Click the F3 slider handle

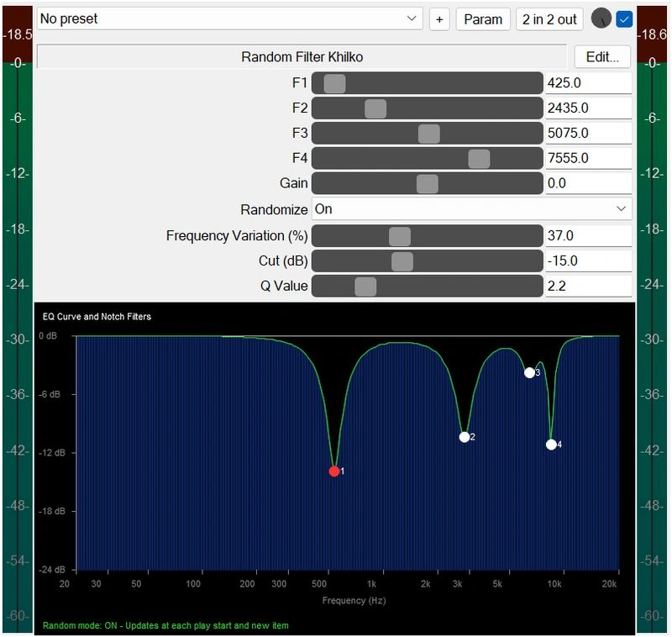(x=429, y=134)
